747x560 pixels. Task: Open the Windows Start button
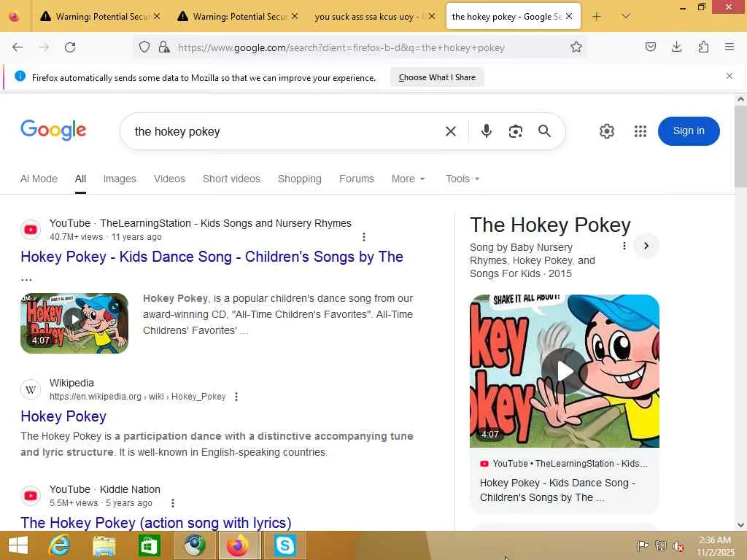pyautogui.click(x=18, y=545)
